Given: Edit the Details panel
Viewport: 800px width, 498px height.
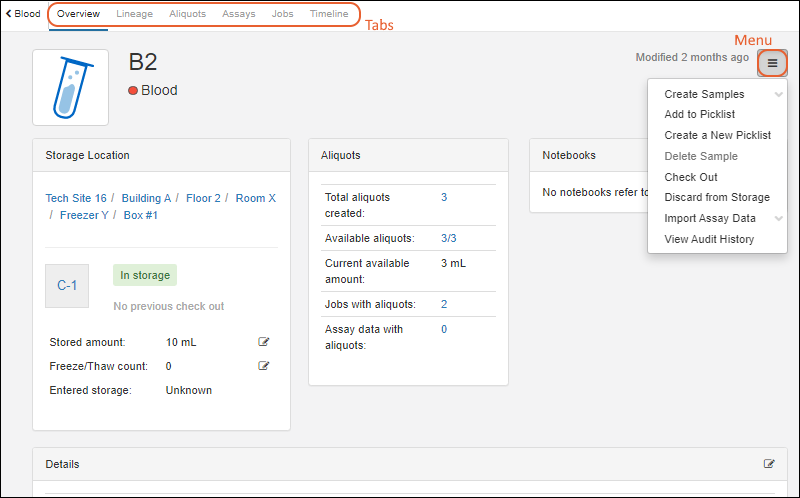Looking at the screenshot, I should 769,464.
